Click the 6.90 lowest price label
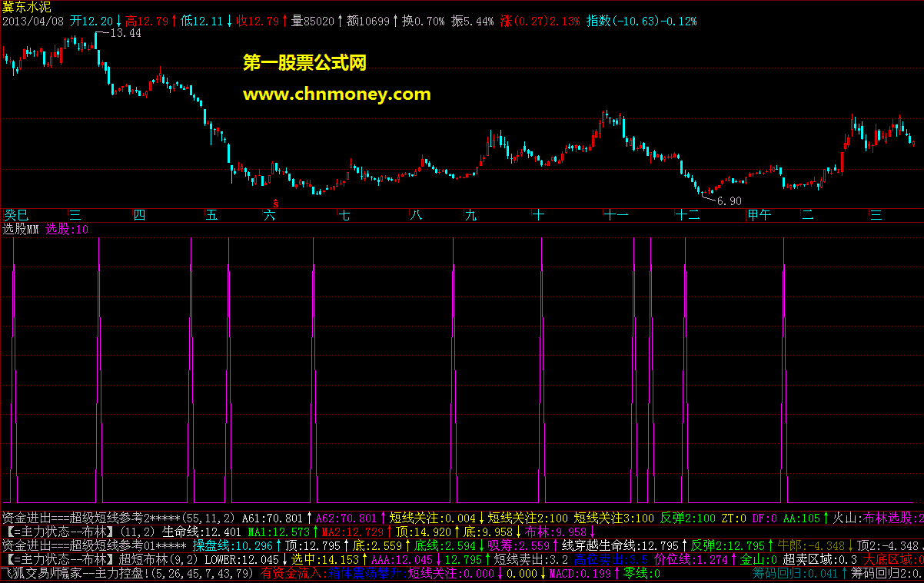The width and height of the screenshot is (924, 583). point(729,201)
